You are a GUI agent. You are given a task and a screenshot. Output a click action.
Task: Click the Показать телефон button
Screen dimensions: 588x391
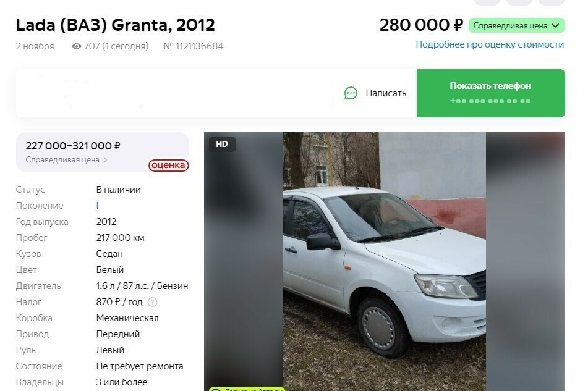pos(490,93)
